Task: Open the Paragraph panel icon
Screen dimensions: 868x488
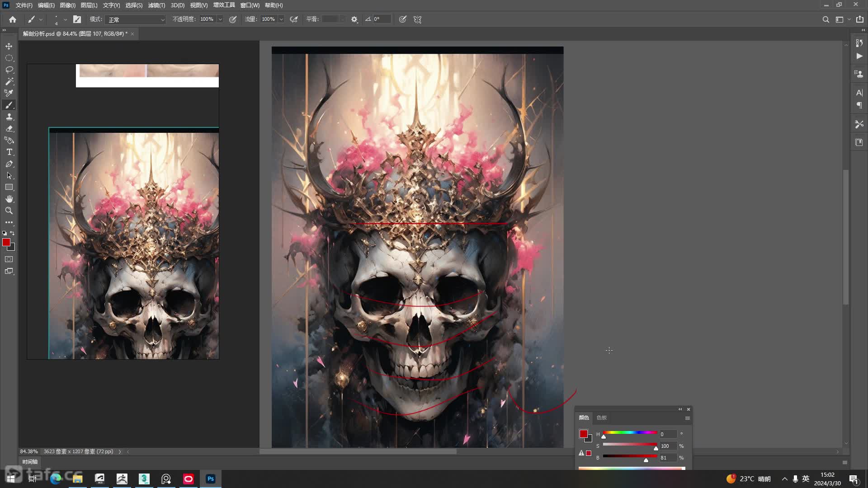Action: coord(859,106)
